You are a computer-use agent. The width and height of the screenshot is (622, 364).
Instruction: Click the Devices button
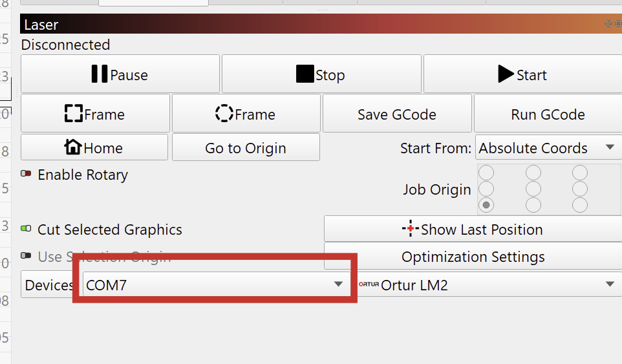(x=49, y=285)
